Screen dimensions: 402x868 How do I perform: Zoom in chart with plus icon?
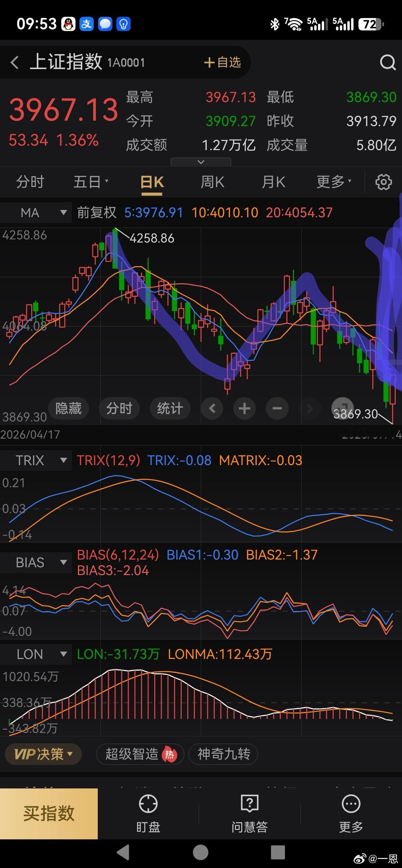coord(245,408)
